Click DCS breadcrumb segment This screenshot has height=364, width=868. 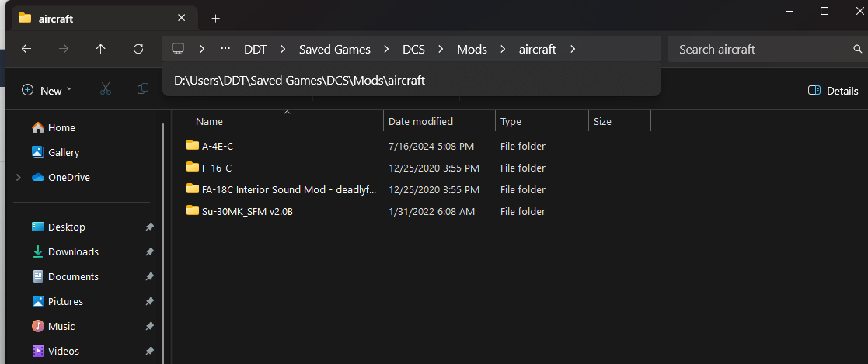coord(413,49)
